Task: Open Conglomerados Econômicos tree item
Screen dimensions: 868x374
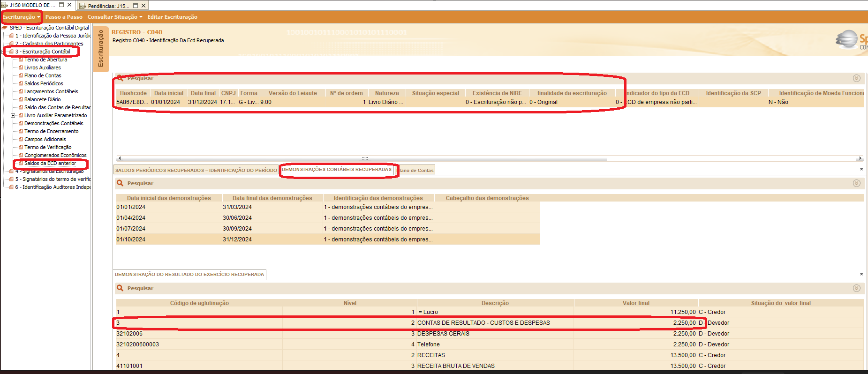Action: 55,155
